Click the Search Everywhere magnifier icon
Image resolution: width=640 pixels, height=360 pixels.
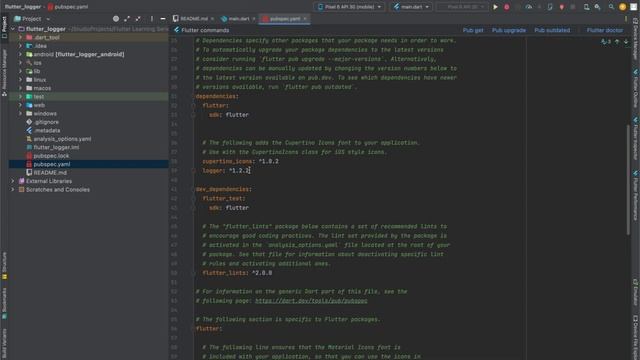(x=611, y=7)
